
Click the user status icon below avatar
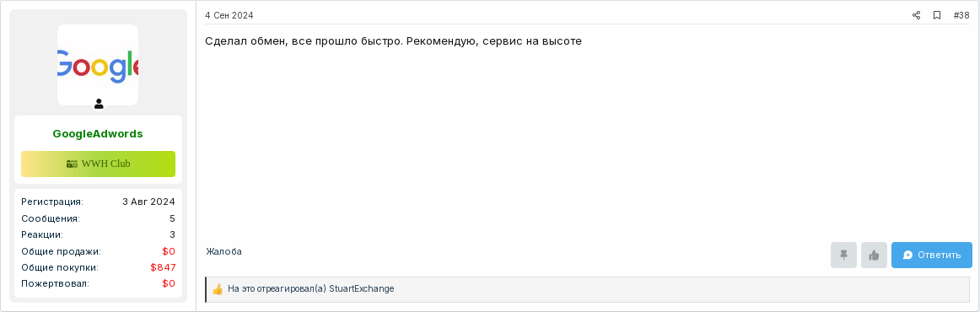99,104
